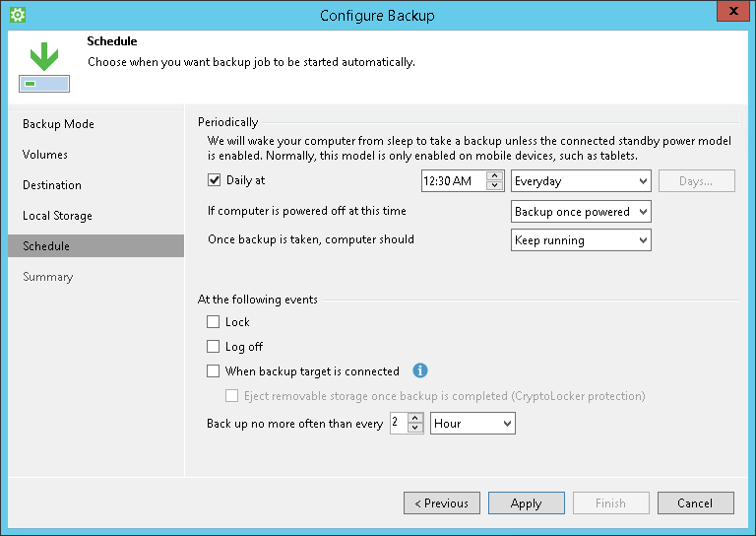Open the Backup once powered dropdown
Image resolution: width=756 pixels, height=536 pixels.
(581, 212)
